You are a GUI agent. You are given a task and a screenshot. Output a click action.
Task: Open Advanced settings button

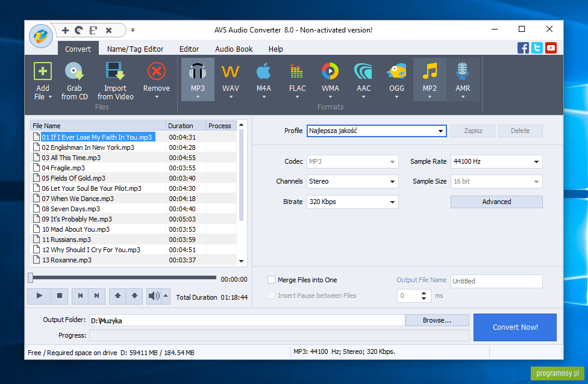tap(496, 202)
